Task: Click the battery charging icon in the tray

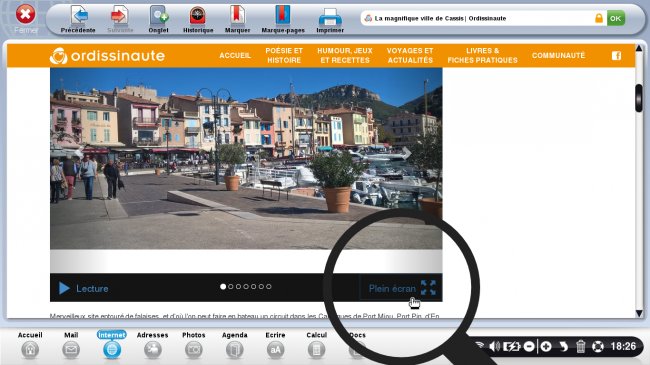Action: pos(511,346)
